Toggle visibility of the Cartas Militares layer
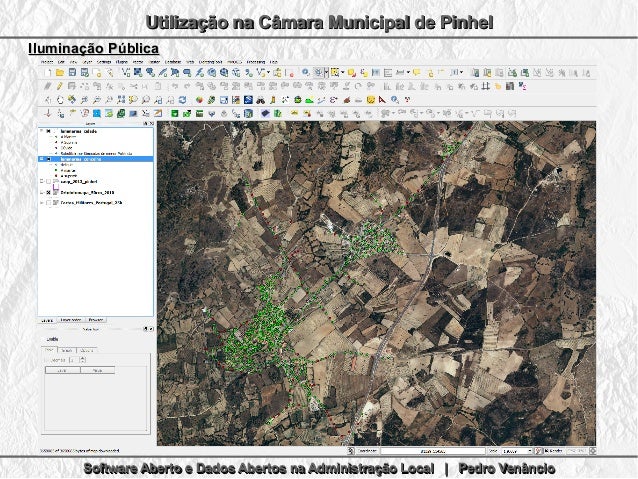Image resolution: width=638 pixels, height=479 pixels. [x=49, y=202]
